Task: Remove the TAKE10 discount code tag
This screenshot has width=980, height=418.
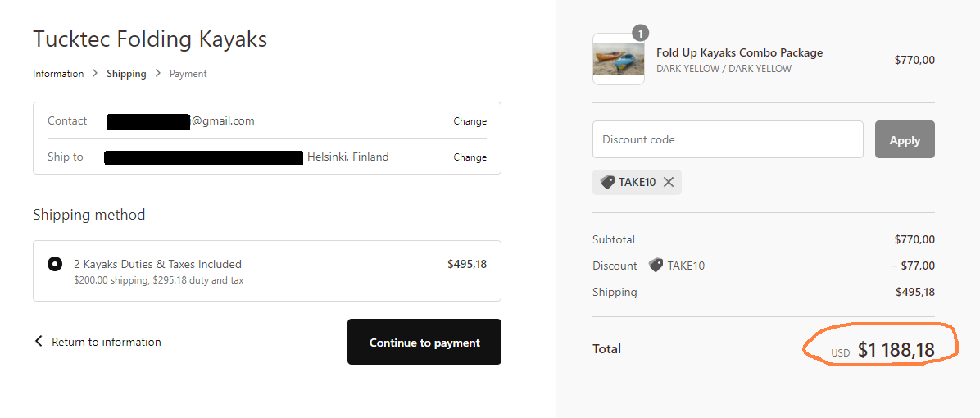Action: (x=669, y=182)
